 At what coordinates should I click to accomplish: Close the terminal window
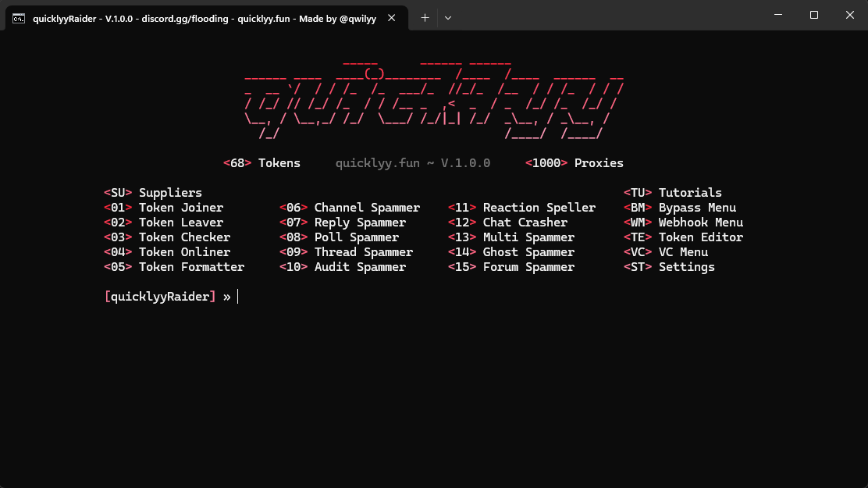point(850,15)
